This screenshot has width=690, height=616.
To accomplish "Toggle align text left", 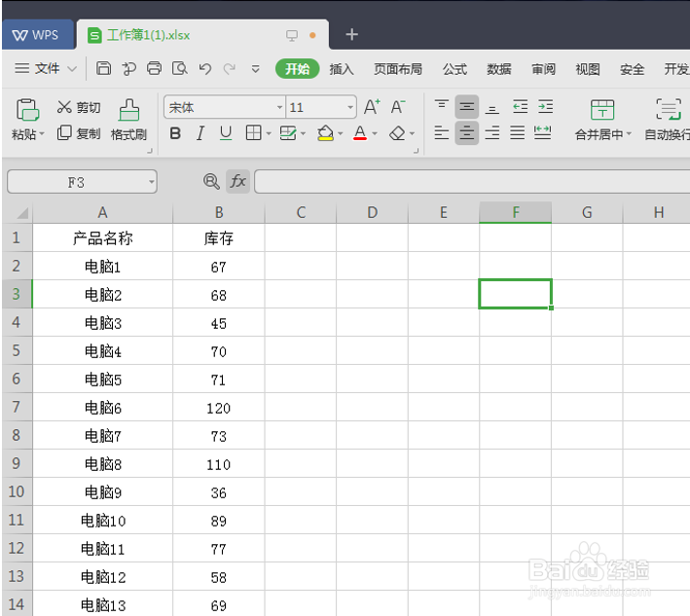I will 442,132.
